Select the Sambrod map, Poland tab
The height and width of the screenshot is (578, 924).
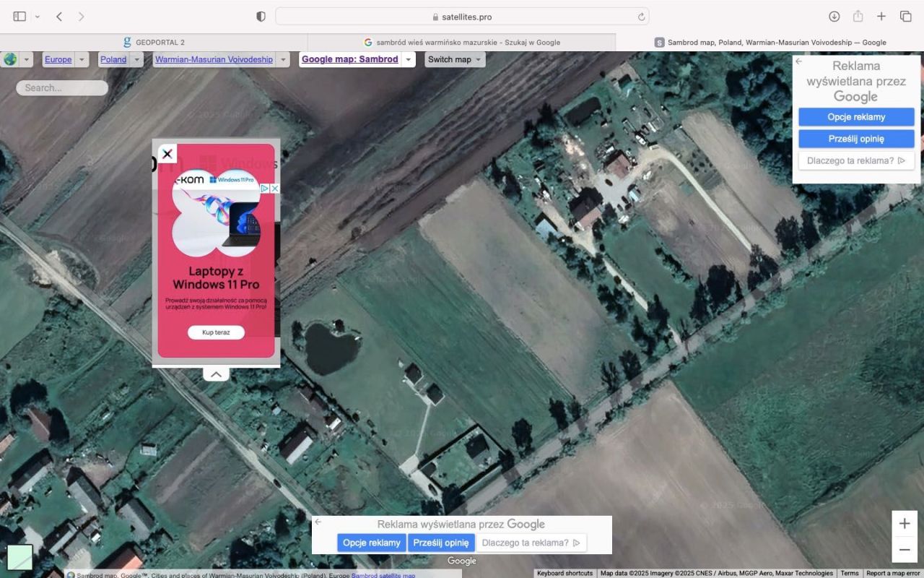pos(770,42)
